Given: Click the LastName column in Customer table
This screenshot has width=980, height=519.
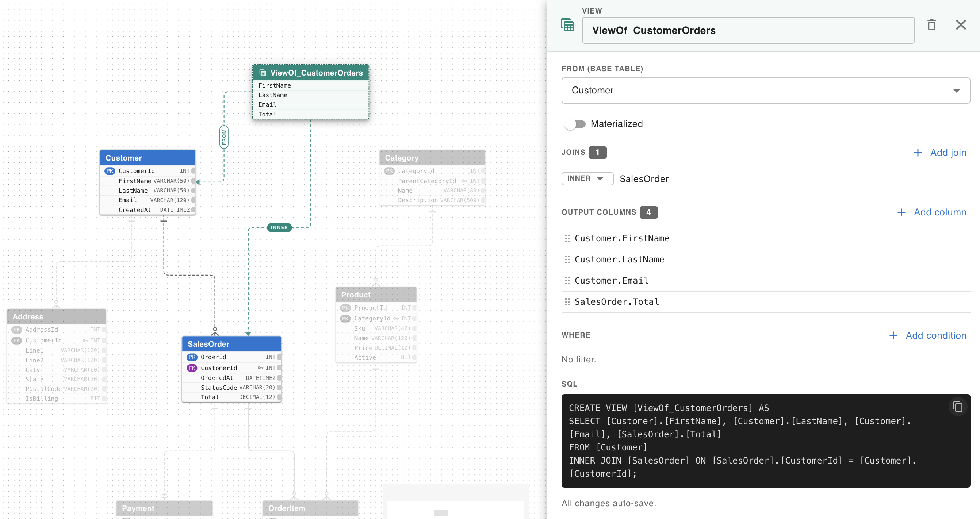Looking at the screenshot, I should (148, 191).
